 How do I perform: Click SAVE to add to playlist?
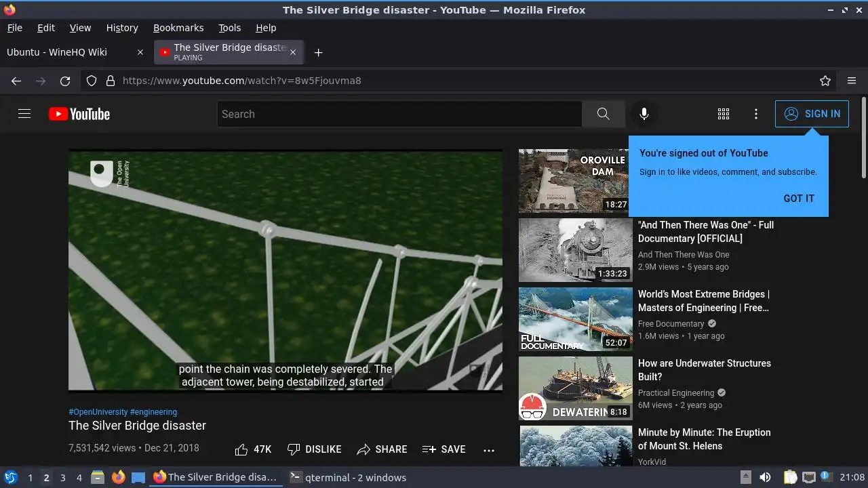(443, 449)
